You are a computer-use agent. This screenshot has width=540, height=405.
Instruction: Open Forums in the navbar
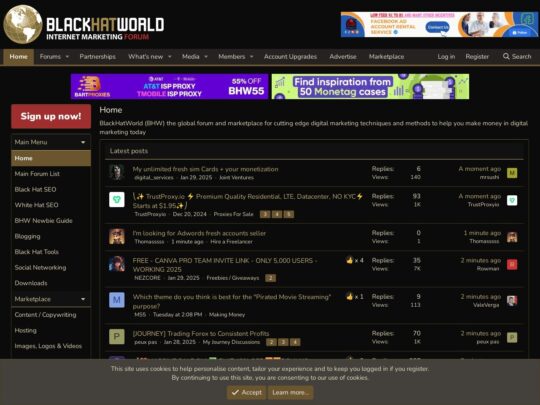click(x=50, y=56)
